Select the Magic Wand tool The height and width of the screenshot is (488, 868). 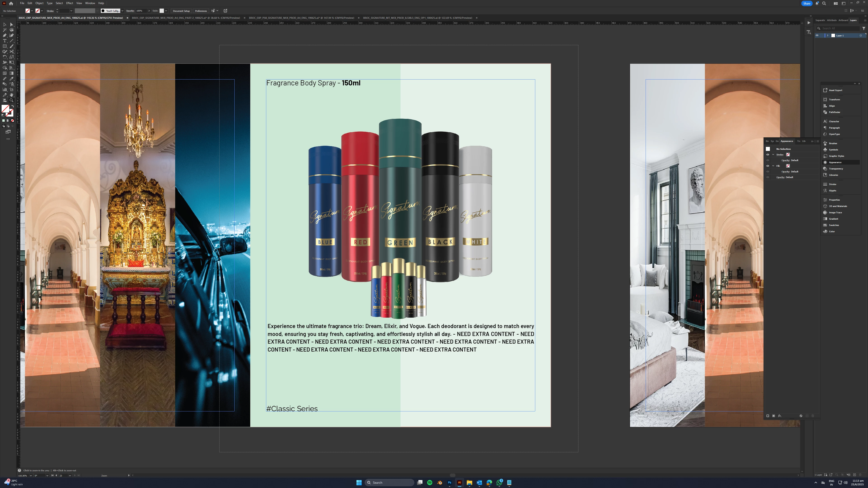5,30
